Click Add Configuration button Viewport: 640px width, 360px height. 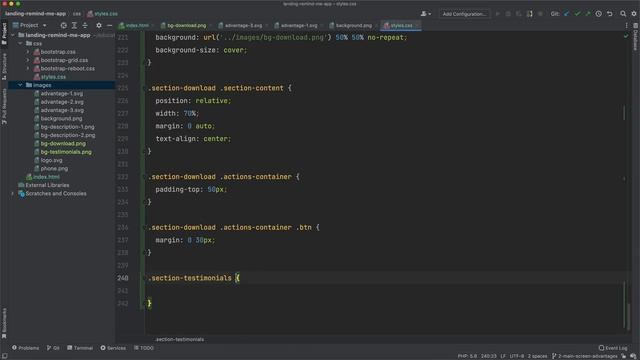tap(464, 14)
